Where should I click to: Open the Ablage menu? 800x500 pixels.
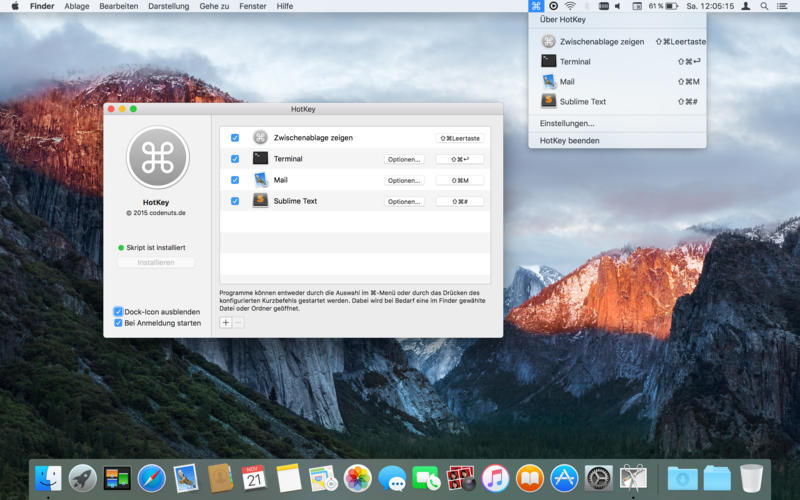click(x=77, y=6)
